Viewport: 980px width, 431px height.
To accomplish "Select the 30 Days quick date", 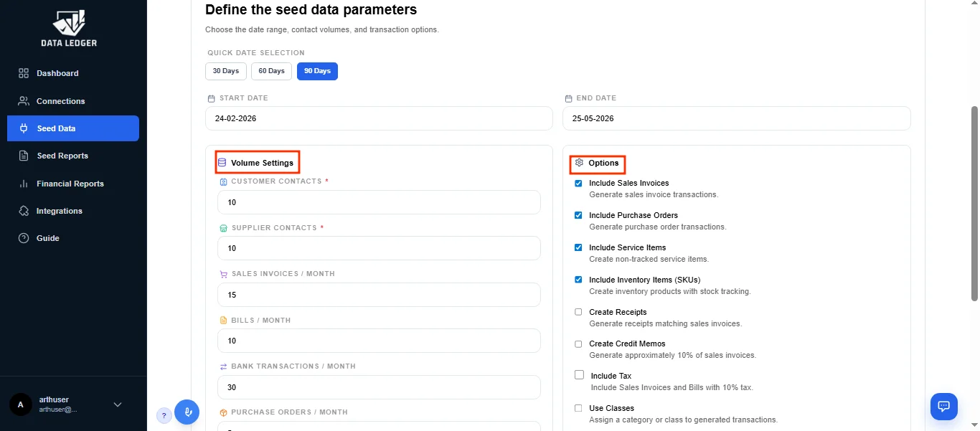I will tap(226, 71).
